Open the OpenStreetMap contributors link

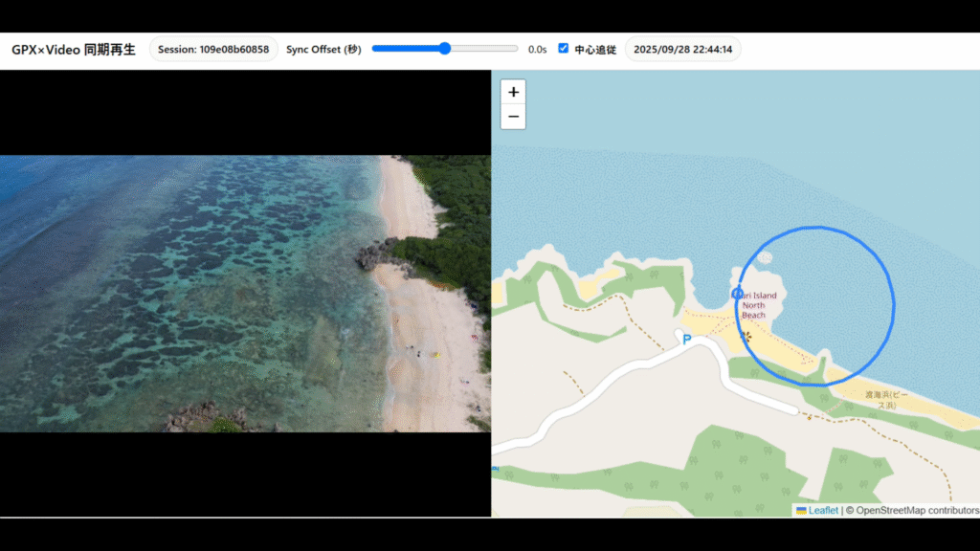pos(919,511)
